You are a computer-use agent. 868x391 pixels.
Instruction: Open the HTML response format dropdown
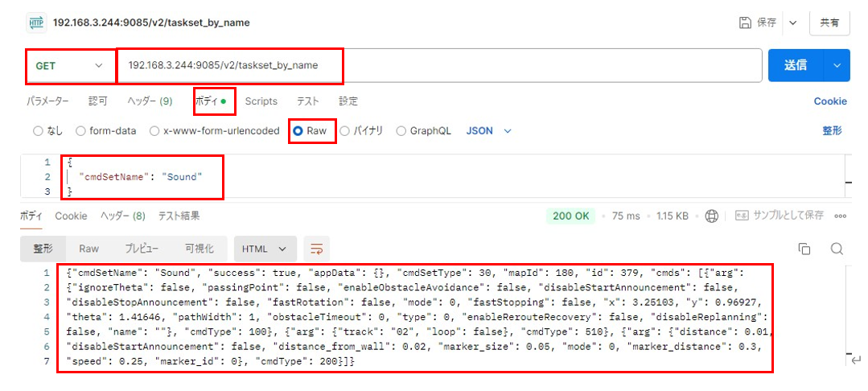tap(265, 249)
